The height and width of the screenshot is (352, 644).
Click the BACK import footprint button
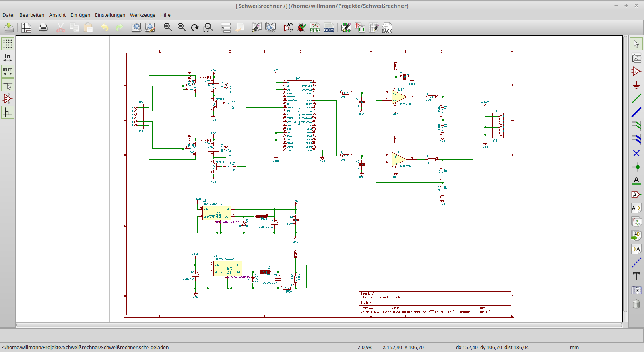click(387, 27)
